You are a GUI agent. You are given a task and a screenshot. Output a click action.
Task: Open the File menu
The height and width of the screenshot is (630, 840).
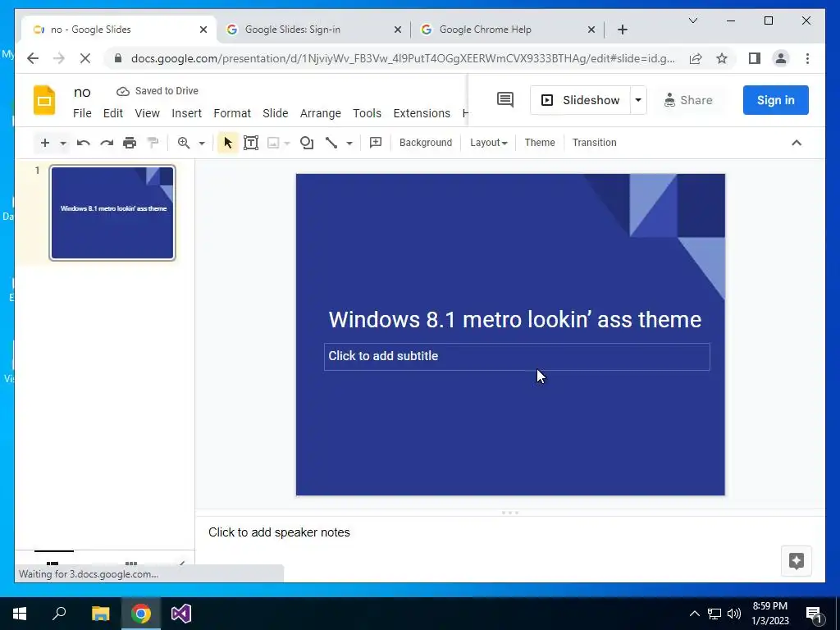(x=82, y=113)
